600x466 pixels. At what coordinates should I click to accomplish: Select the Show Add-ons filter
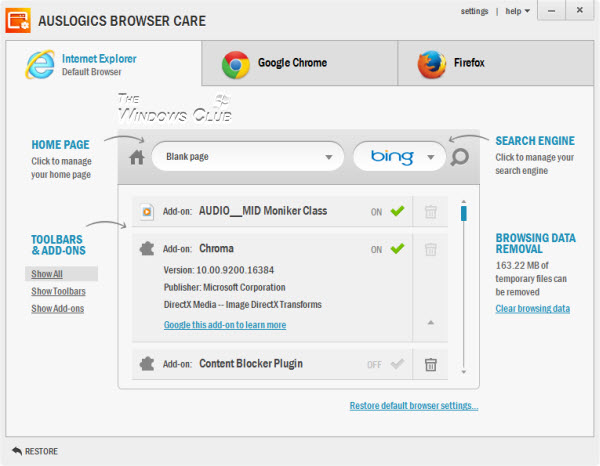tap(58, 308)
